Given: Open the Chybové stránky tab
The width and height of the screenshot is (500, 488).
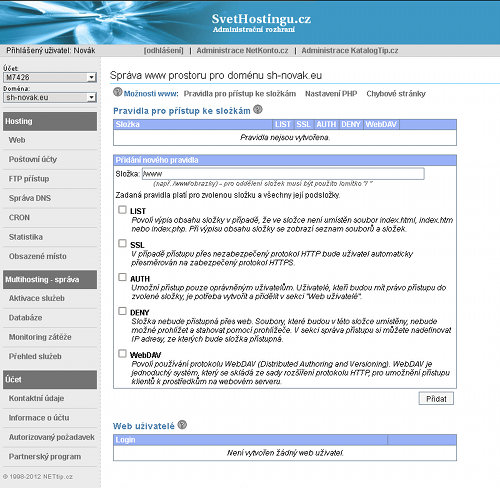Looking at the screenshot, I should coord(396,94).
